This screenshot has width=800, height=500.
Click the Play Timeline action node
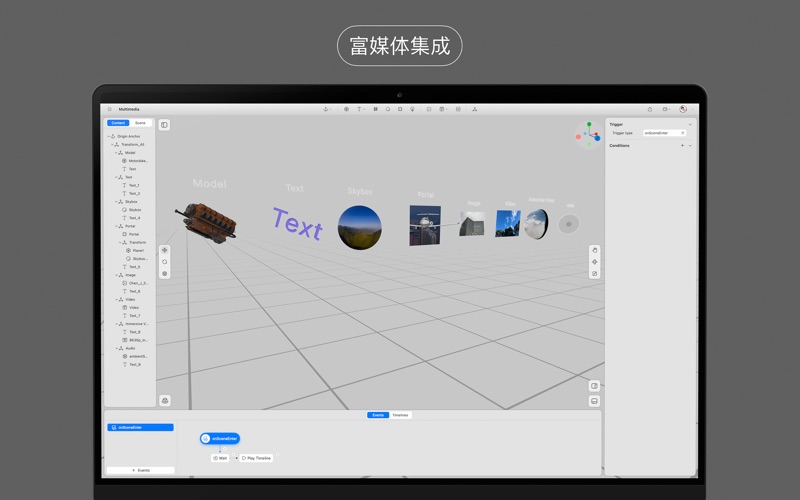click(257, 458)
